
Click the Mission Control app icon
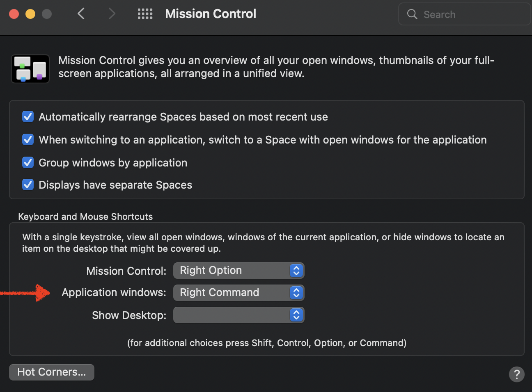click(30, 69)
